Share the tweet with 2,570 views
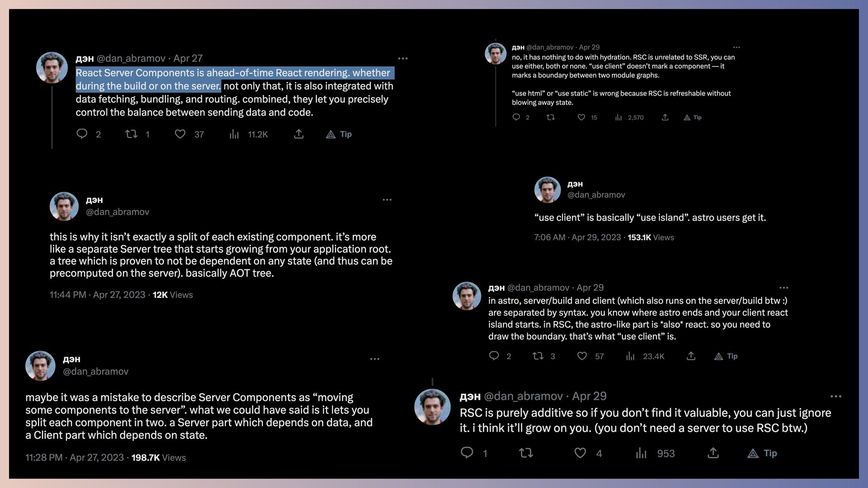868x488 pixels. (x=665, y=117)
